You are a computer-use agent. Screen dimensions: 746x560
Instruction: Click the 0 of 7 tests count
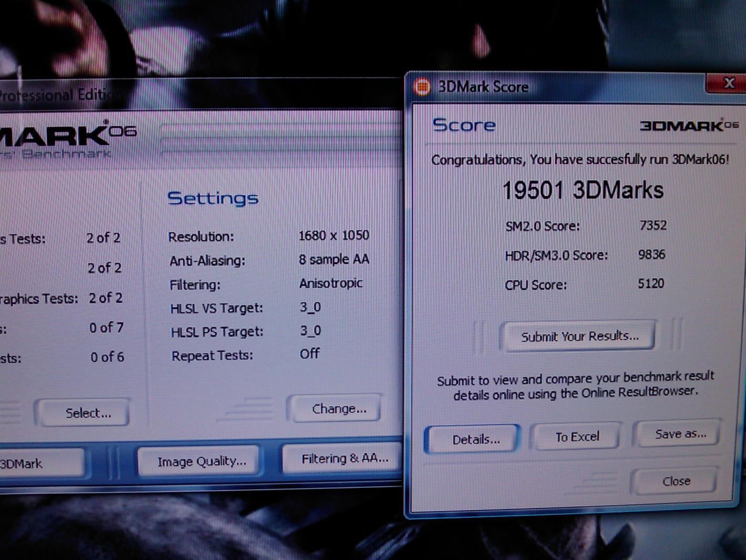(x=107, y=328)
